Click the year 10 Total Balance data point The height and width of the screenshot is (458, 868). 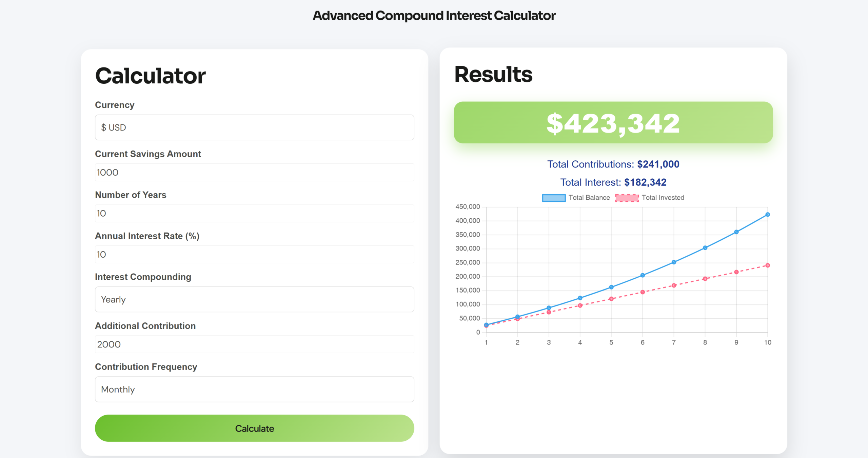[768, 215]
